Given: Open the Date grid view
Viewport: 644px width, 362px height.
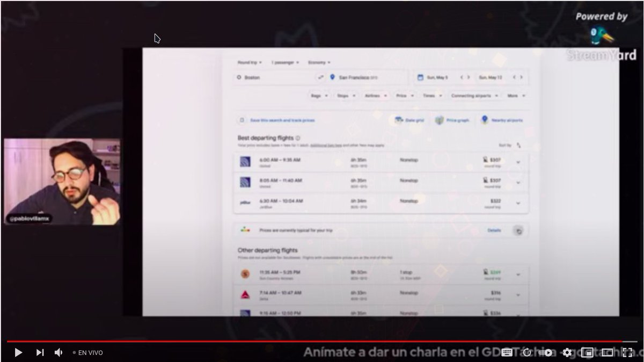Looking at the screenshot, I should pyautogui.click(x=409, y=120).
